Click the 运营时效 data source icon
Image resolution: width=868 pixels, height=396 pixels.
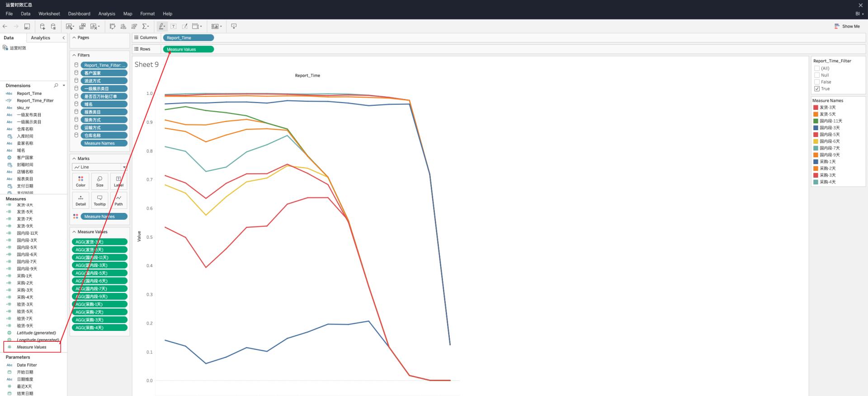coord(5,47)
